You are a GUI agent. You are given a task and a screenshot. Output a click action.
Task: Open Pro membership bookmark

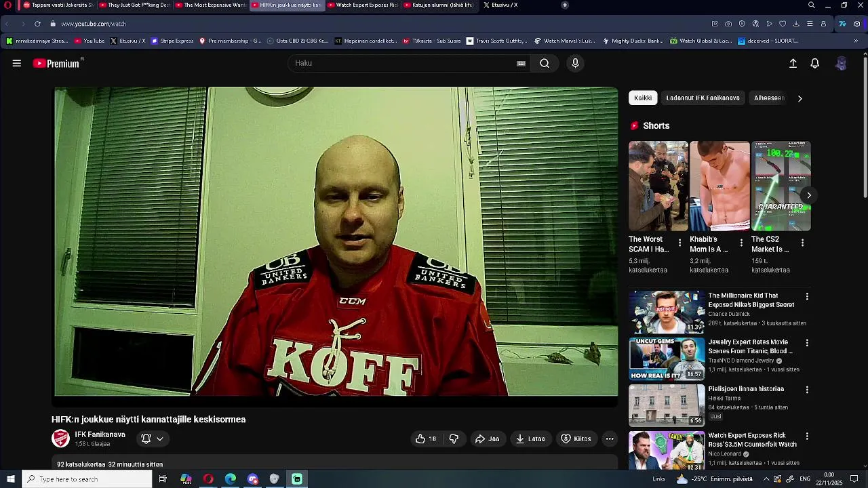(230, 41)
